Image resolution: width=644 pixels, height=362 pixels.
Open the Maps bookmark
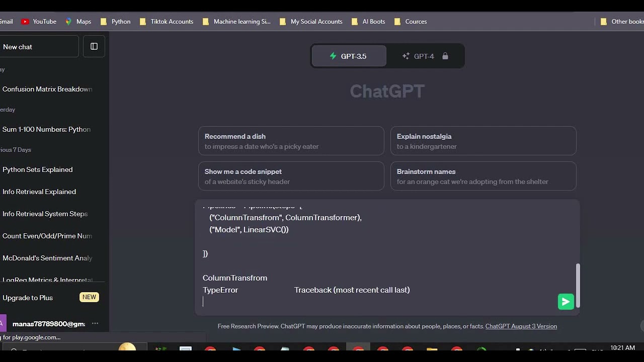78,22
